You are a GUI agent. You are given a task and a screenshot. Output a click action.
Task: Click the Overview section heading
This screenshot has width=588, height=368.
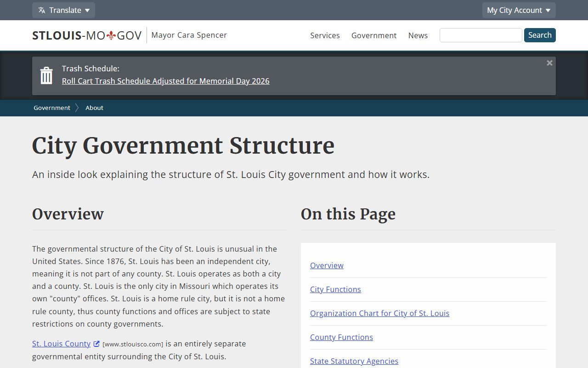pos(68,214)
